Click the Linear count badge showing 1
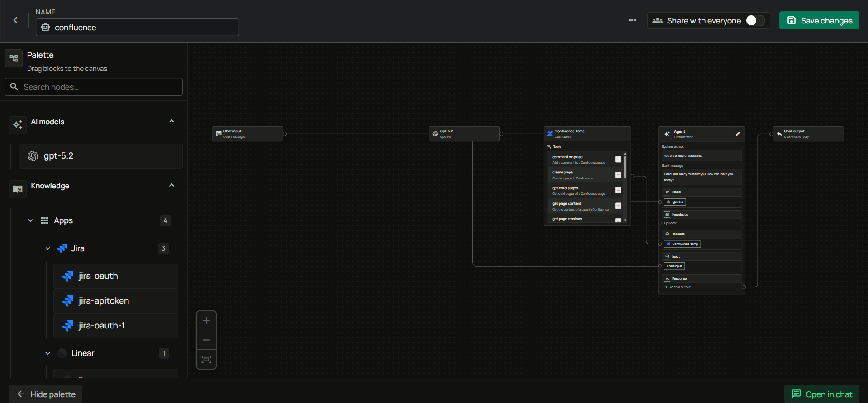Screen dimensions: 868x403 point(163,353)
